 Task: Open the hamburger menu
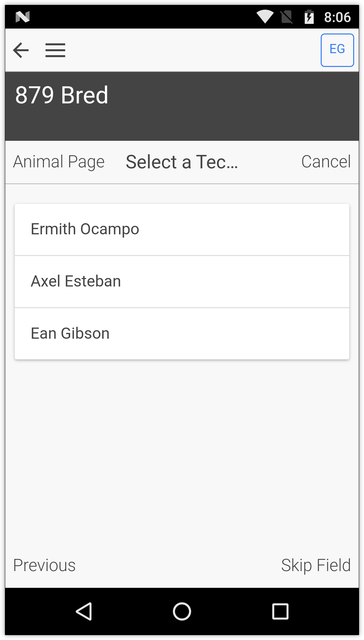coord(55,50)
